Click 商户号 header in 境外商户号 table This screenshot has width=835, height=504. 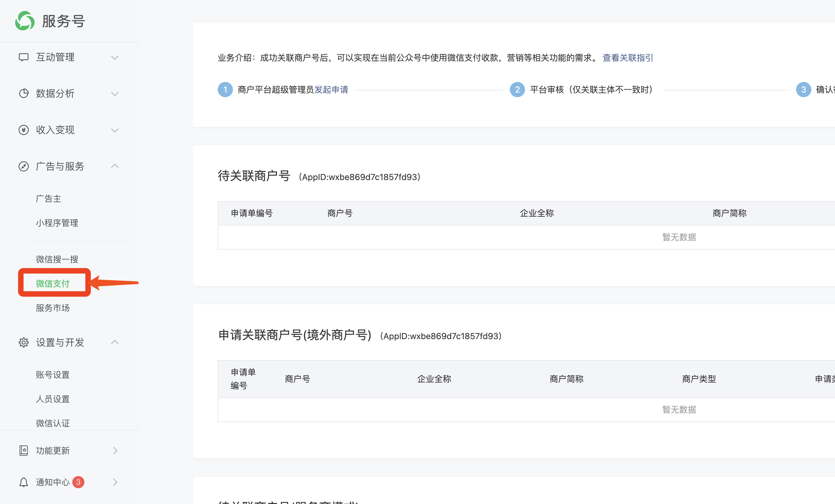point(298,379)
